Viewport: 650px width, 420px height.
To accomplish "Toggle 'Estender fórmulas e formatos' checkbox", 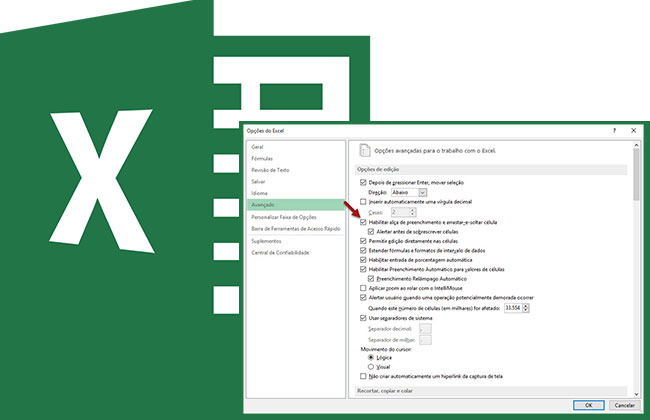I will coord(363,250).
